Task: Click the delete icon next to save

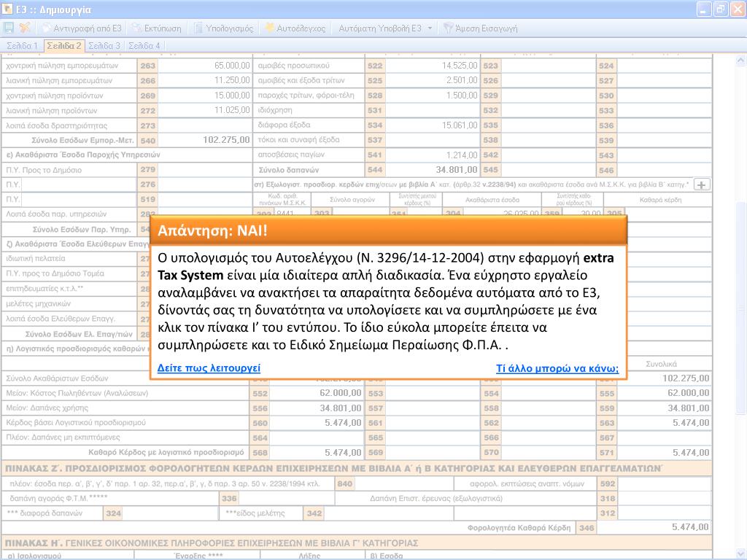Action: pos(25,28)
